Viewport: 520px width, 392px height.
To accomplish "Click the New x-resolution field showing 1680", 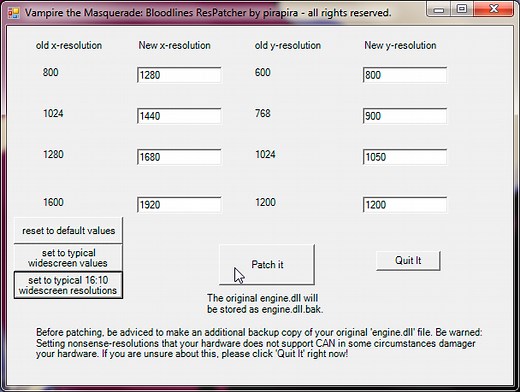I will 179,157.
